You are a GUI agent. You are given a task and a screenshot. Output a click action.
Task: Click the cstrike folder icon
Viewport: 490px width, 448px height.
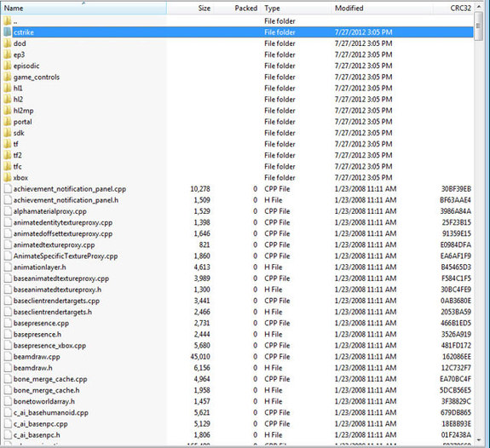[x=8, y=32]
